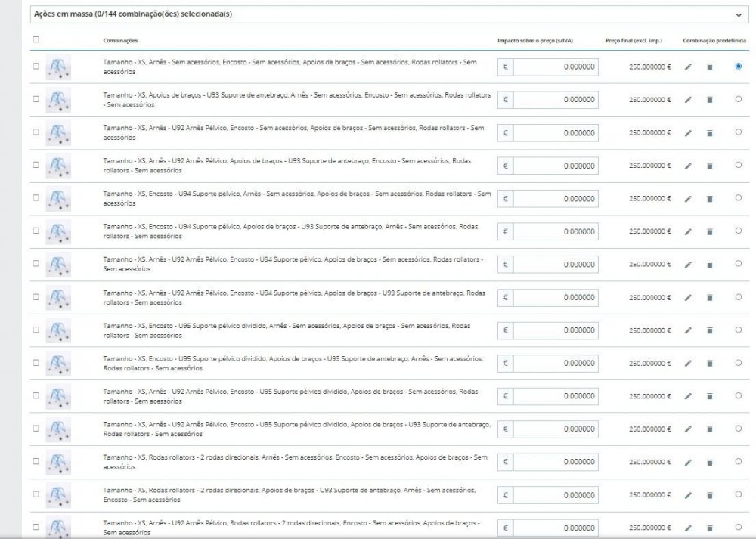This screenshot has height=539, width=756.
Task: Edit seventh row: Arnês U92, Encosto U94, Apoios Sem
Action: click(x=688, y=265)
